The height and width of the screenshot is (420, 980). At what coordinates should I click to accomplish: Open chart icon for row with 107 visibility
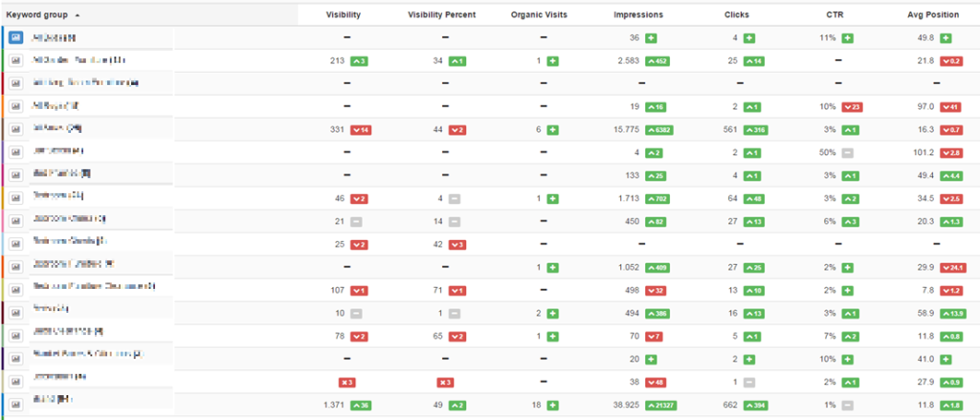pyautogui.click(x=16, y=286)
